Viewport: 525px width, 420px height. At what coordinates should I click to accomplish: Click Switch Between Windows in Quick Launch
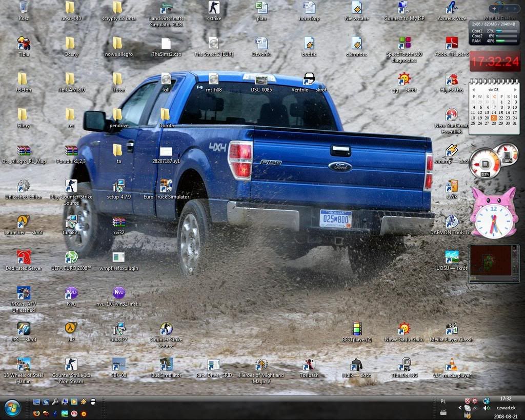click(46, 402)
